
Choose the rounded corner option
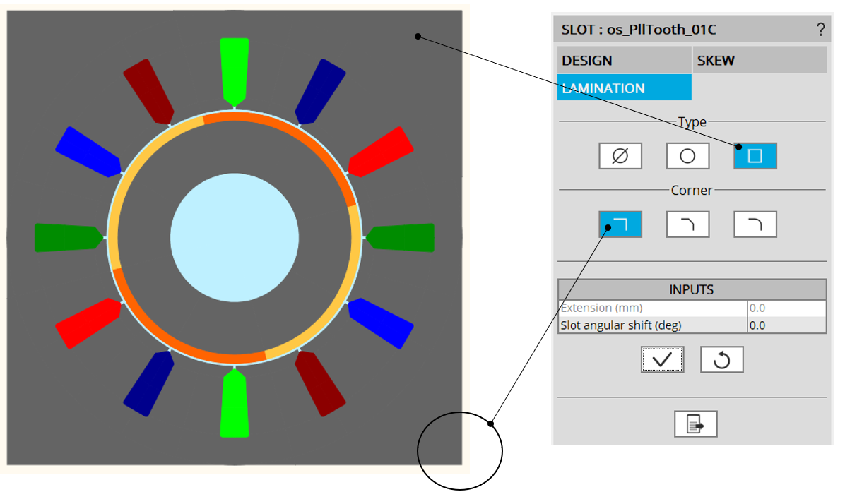tap(755, 225)
